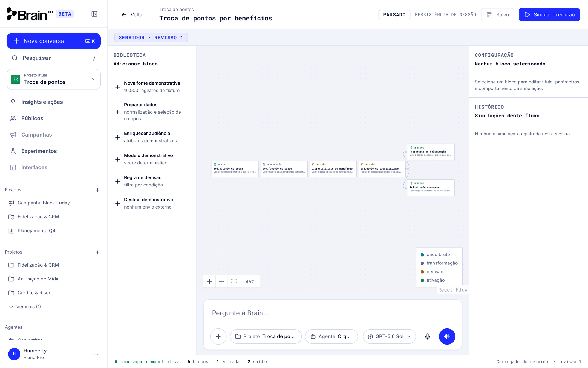Open the GPT-5.6 Sol model dropdown
Screen dimensions: 588x368
389,336
